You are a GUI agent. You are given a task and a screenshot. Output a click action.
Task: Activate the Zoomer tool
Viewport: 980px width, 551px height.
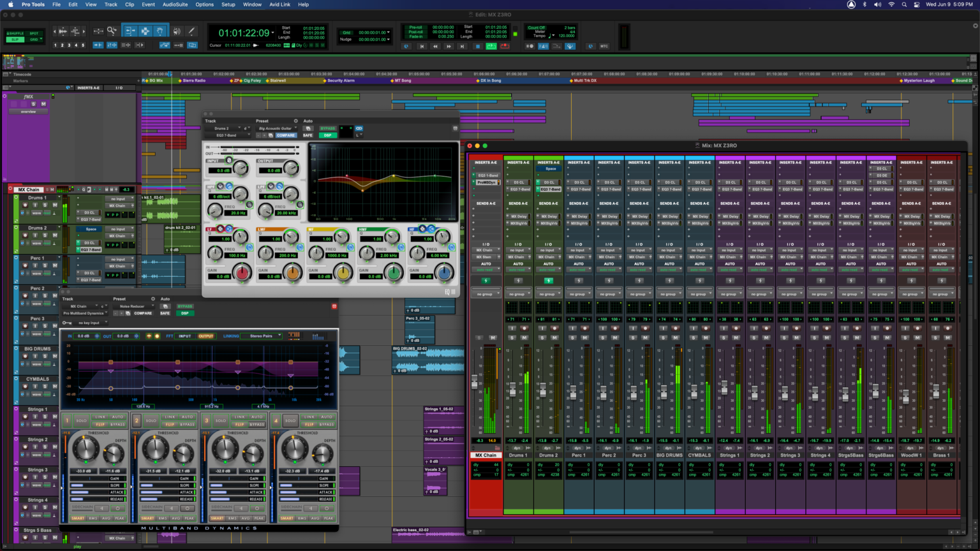coord(112,31)
